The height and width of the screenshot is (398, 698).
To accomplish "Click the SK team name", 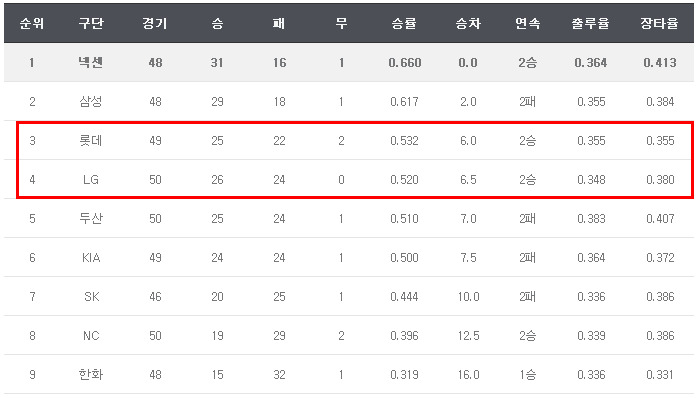I will tap(92, 297).
